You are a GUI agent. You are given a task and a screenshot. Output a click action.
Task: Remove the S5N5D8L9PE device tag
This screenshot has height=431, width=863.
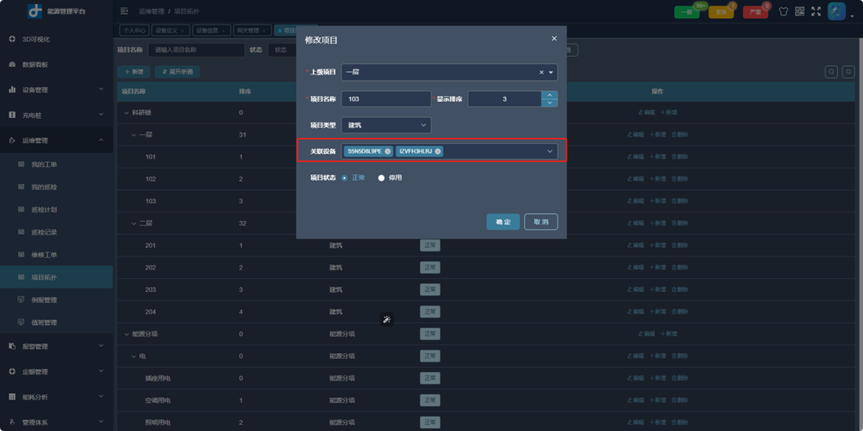[387, 151]
